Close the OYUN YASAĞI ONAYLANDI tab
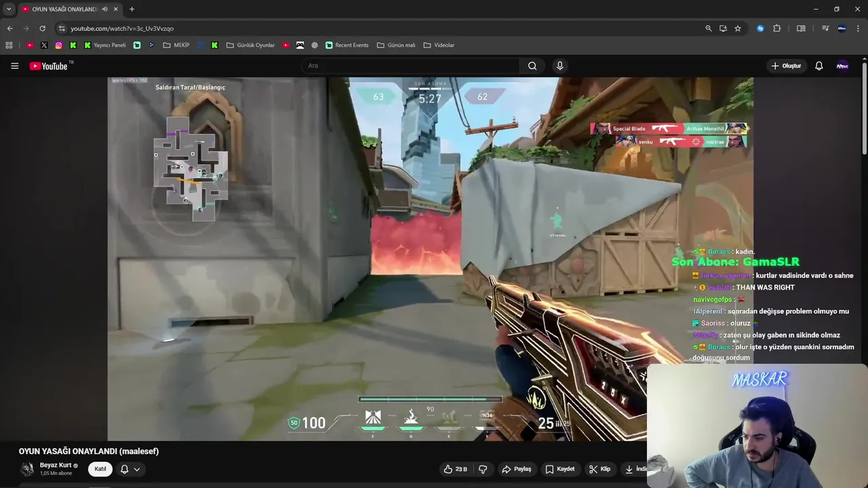 116,9
